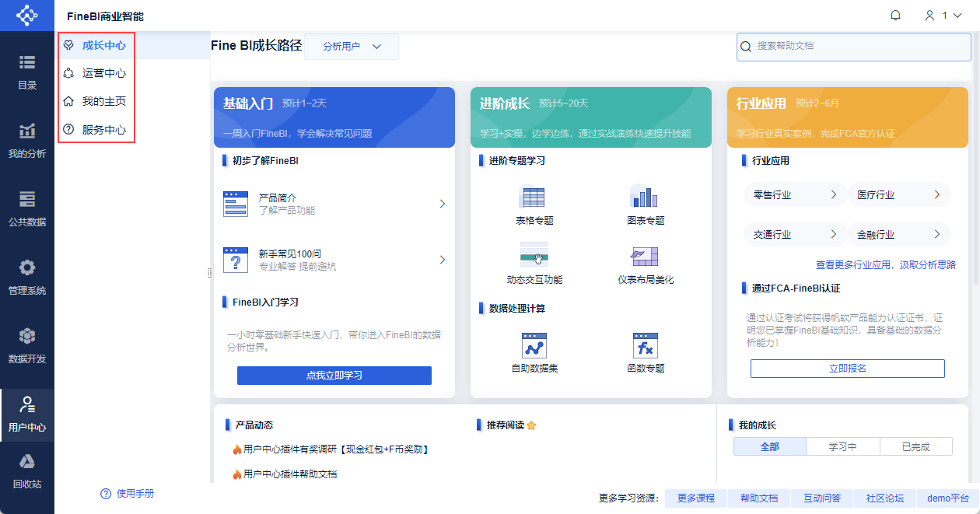Open the 分析用户 dropdown

coord(352,47)
